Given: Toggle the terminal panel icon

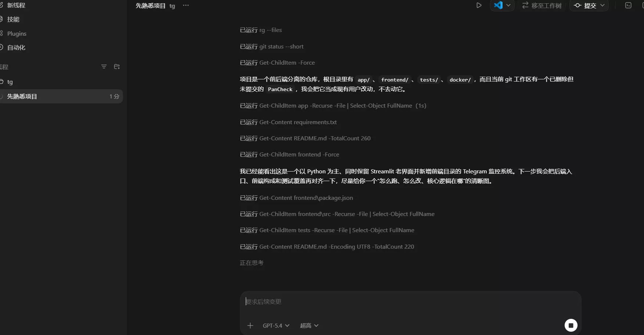Looking at the screenshot, I should (628, 6).
